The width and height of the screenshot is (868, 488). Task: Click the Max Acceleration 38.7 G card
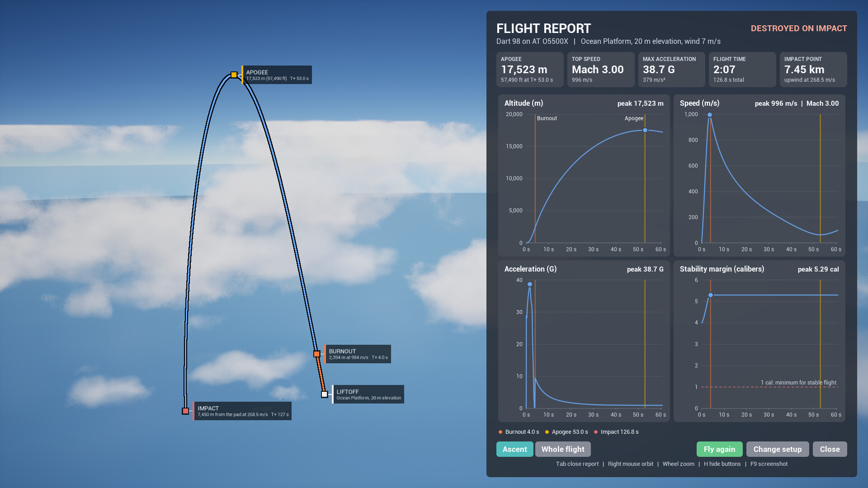[671, 70]
